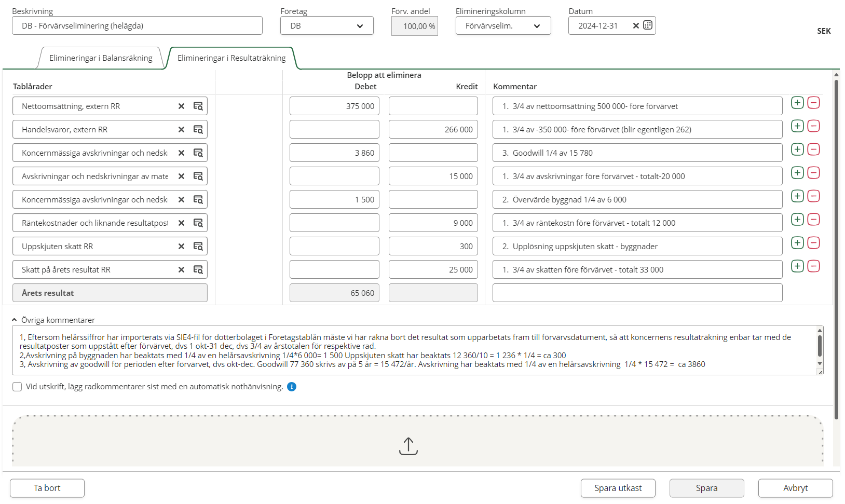This screenshot has height=504, width=845.
Task: Add a row after the Goodwill comment line
Action: click(797, 149)
